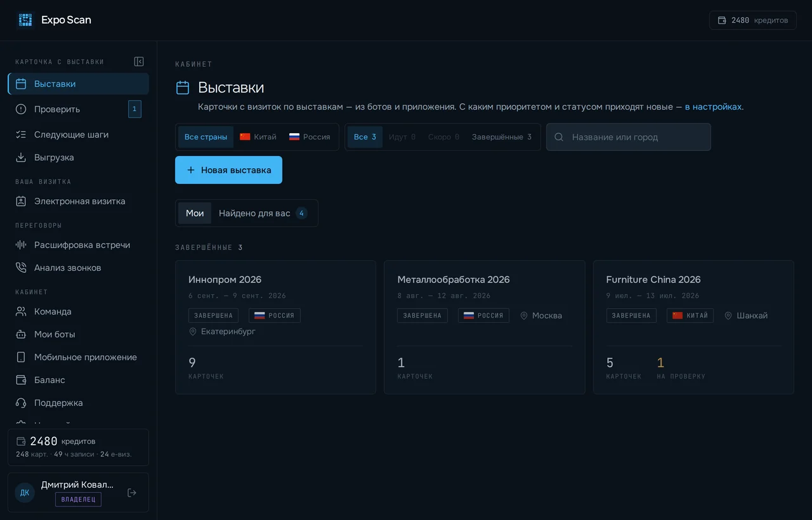This screenshot has height=520, width=812.
Task: Click the Москва location label
Action: tap(540, 315)
